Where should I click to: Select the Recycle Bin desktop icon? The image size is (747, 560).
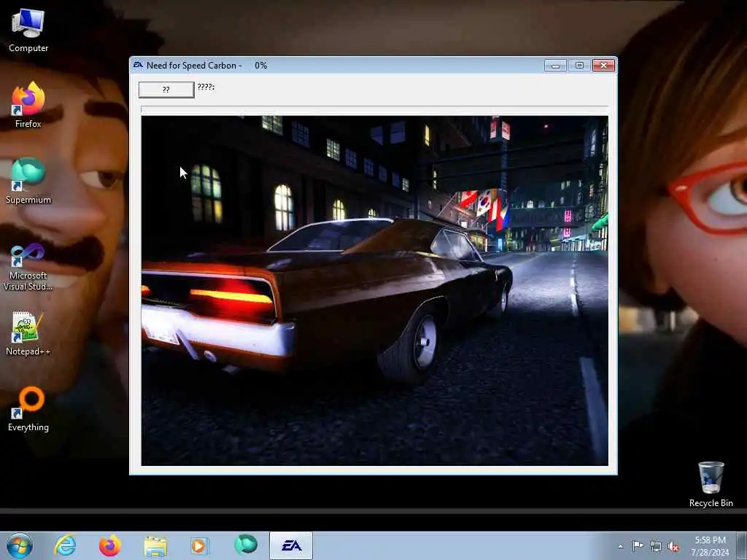711,484
